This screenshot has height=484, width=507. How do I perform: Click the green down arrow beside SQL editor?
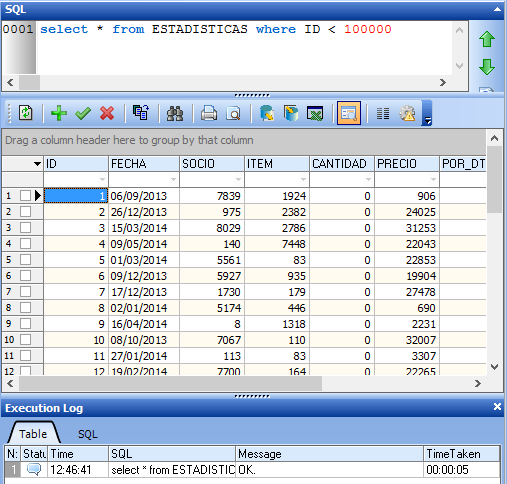(x=487, y=67)
